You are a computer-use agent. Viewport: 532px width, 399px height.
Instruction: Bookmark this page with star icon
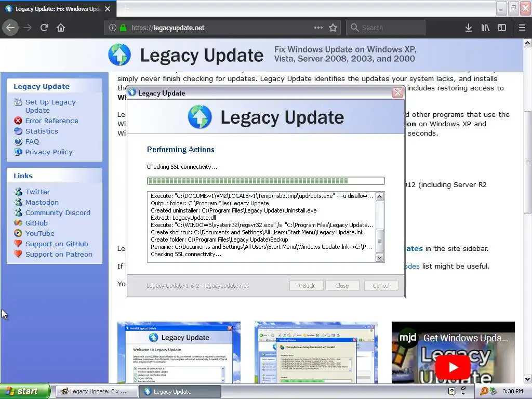coord(333,28)
